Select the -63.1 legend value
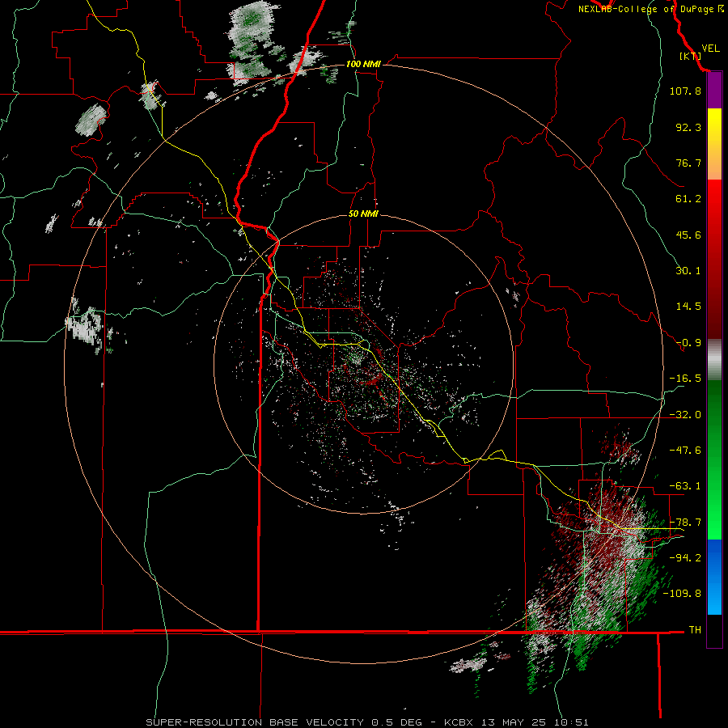728x728 pixels. [x=685, y=486]
